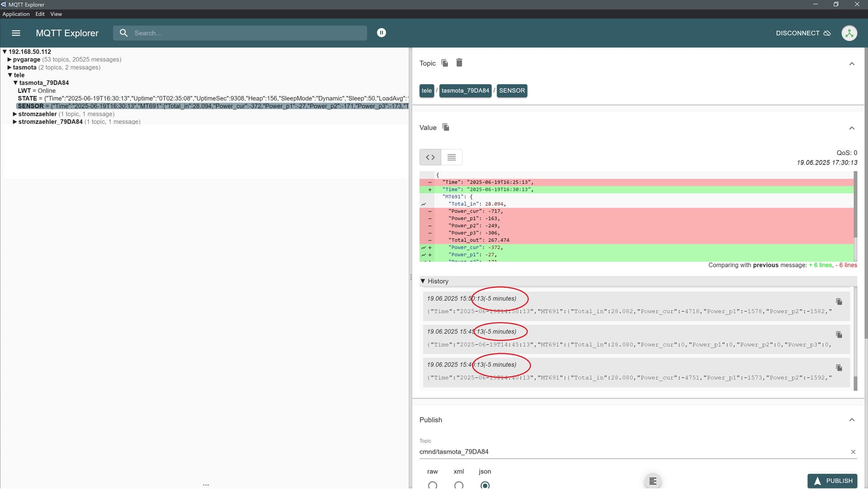
Task: Open the Edit menu
Action: pos(40,14)
